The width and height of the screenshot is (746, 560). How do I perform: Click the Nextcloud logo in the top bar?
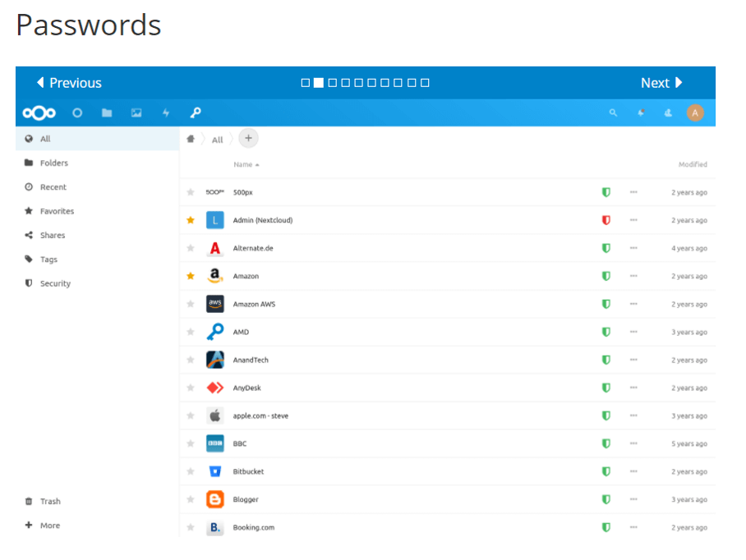[38, 112]
